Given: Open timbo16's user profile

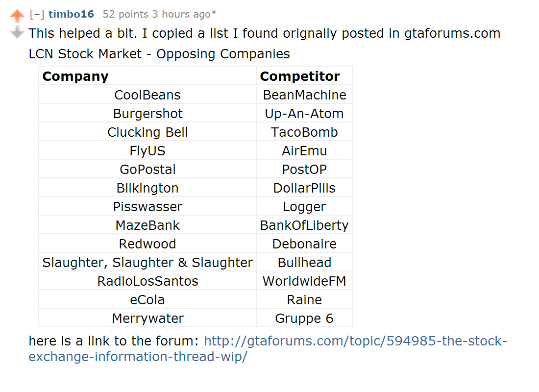Looking at the screenshot, I should (71, 14).
